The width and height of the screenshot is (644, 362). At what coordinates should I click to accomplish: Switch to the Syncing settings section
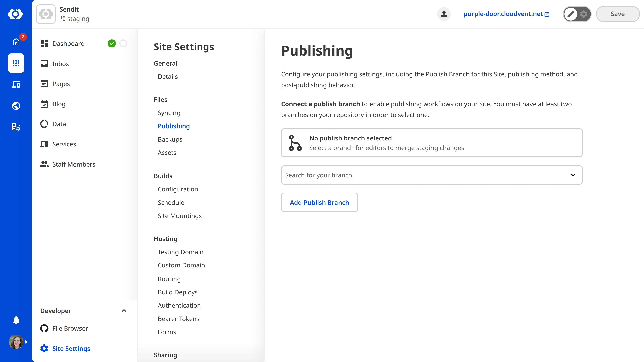[169, 113]
